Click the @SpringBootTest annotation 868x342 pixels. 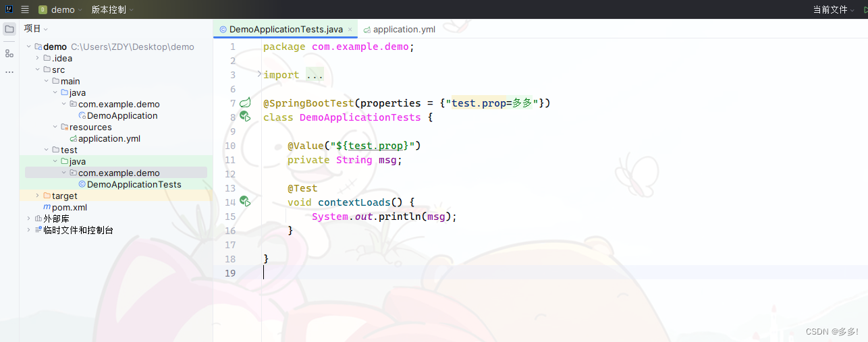point(308,103)
